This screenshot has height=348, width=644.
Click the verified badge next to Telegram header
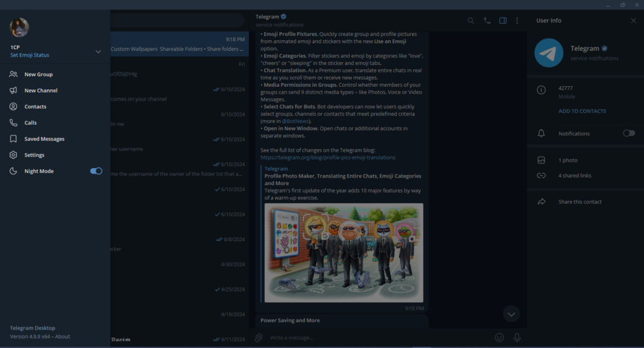(284, 16)
